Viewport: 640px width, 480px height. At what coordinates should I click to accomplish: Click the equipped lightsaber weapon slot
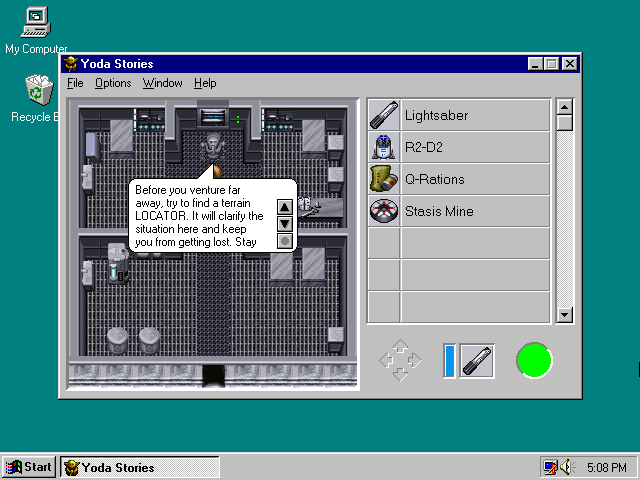click(477, 361)
